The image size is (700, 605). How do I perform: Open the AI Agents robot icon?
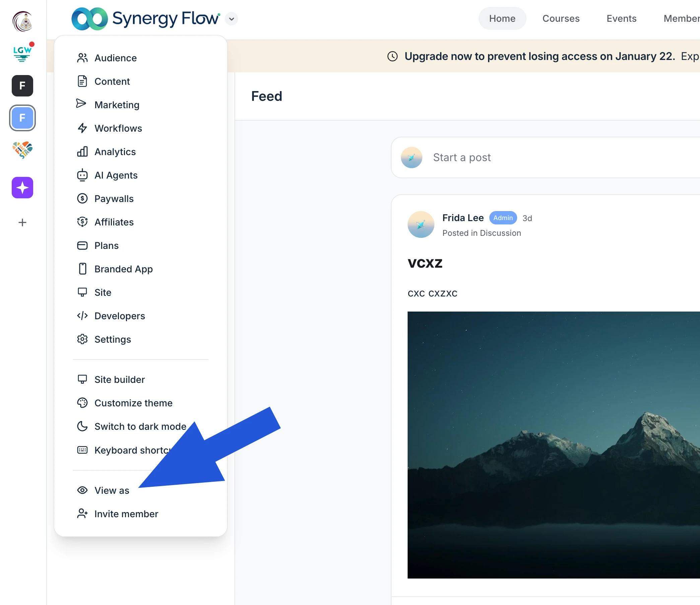pyautogui.click(x=82, y=175)
